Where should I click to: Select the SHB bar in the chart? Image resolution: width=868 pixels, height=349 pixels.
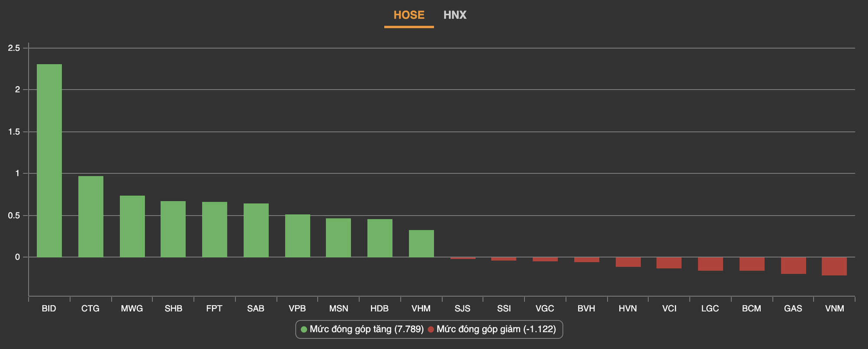point(173,229)
